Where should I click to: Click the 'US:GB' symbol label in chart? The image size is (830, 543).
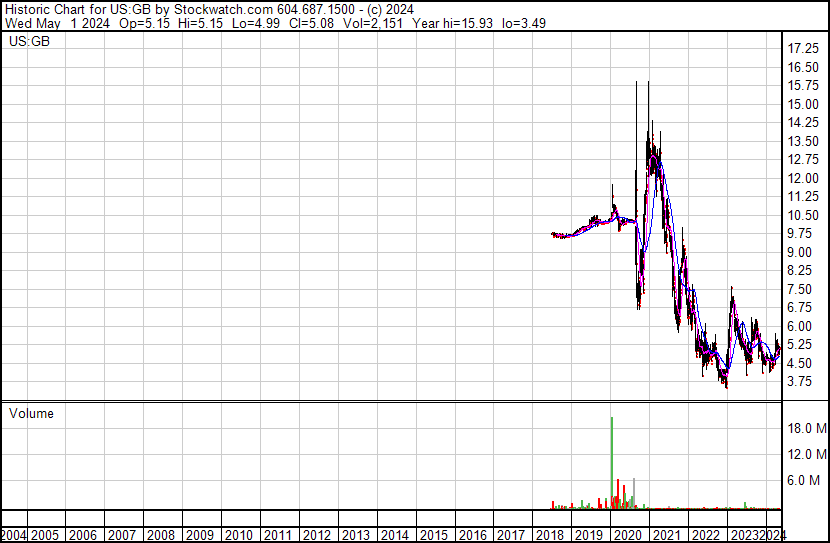point(30,41)
